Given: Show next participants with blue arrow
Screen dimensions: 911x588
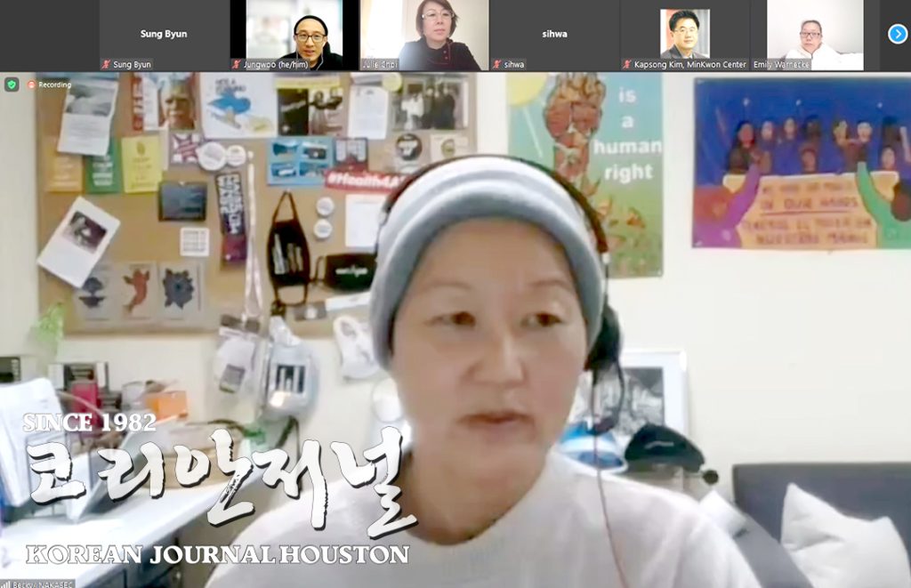Looking at the screenshot, I should pos(898,35).
